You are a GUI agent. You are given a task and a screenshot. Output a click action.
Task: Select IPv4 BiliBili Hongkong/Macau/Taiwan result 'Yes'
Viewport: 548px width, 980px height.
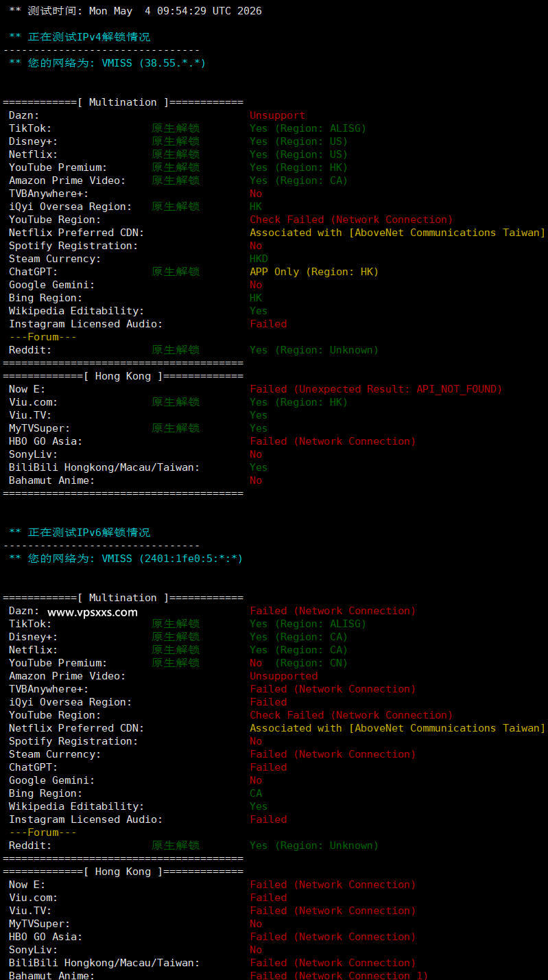[x=259, y=467]
